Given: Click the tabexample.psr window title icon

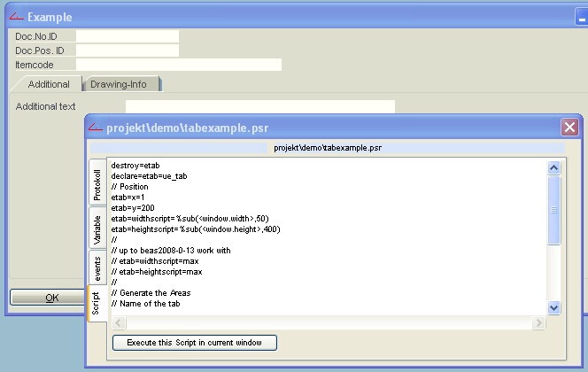Looking at the screenshot, I should pyautogui.click(x=94, y=127).
